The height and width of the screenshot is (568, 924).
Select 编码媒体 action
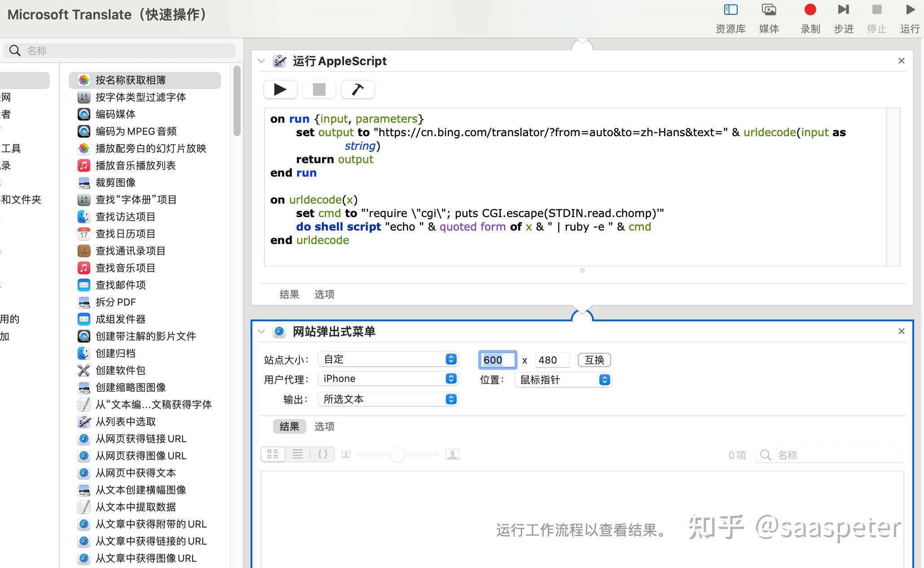145,114
